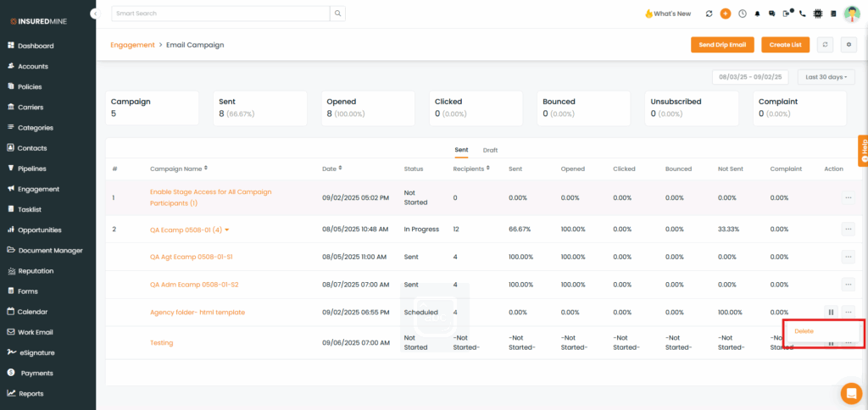Screen dimensions: 868x410
Task: Open actions menu for QA Agt Ecamp row
Action: (x=848, y=257)
